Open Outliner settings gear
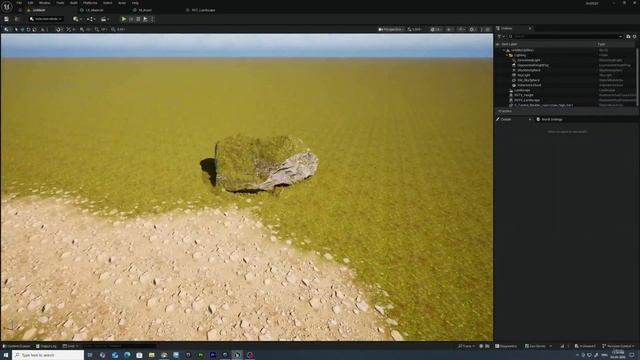This screenshot has height=360, width=640. 634,36
